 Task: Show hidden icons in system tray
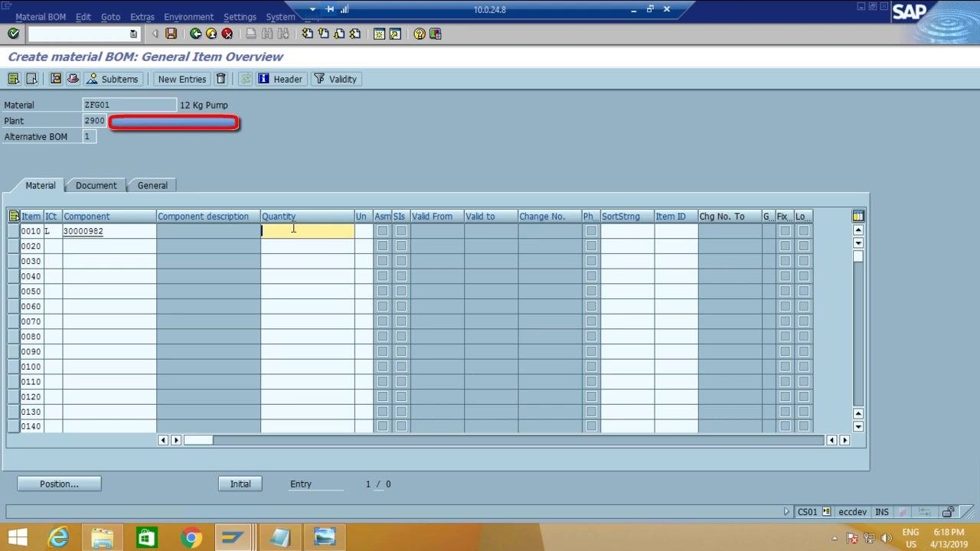tap(835, 538)
